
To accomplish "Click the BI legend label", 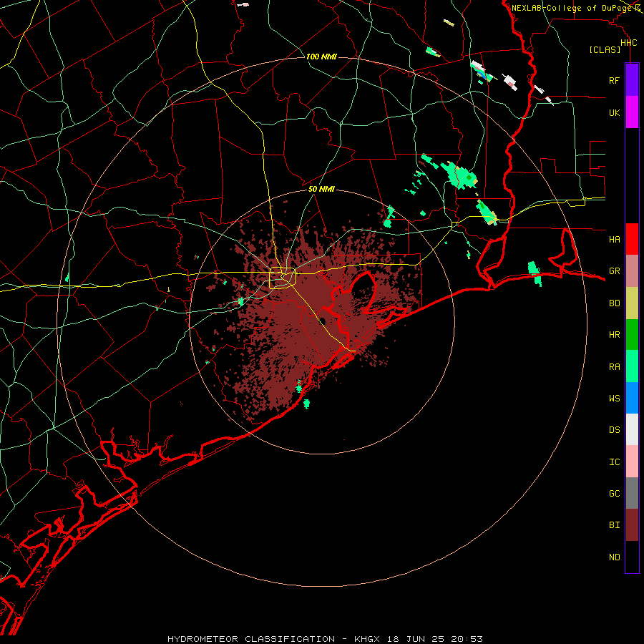I will [x=615, y=525].
